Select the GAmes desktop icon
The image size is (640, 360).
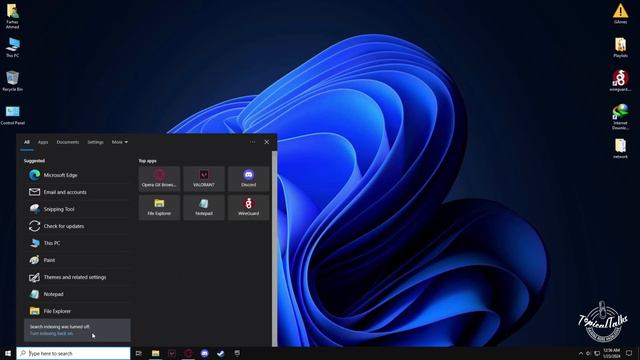620,13
